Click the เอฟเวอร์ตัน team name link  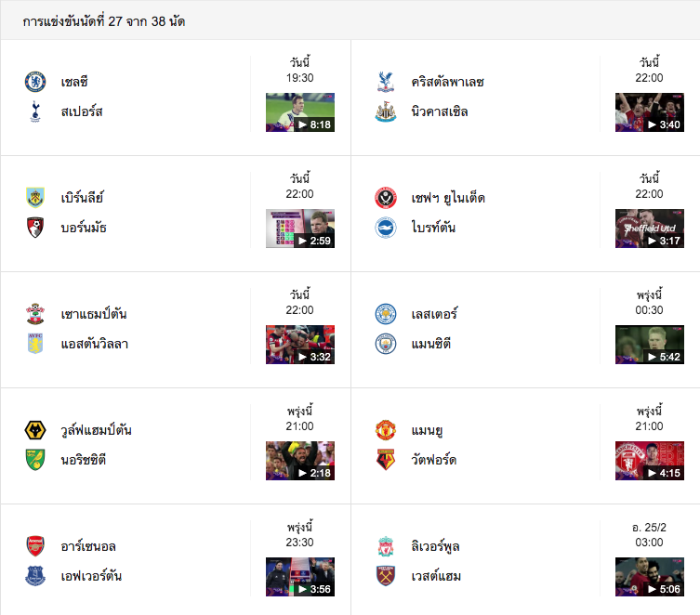click(91, 576)
